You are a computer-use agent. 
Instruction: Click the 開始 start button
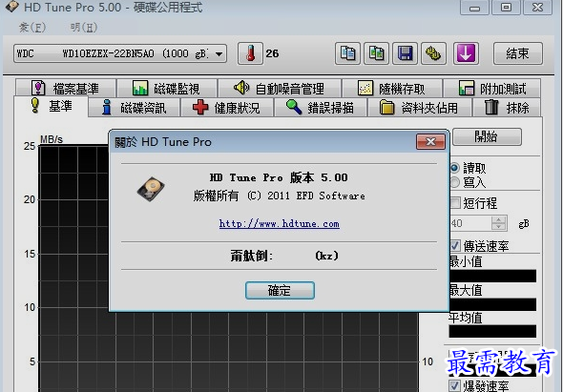click(x=487, y=136)
